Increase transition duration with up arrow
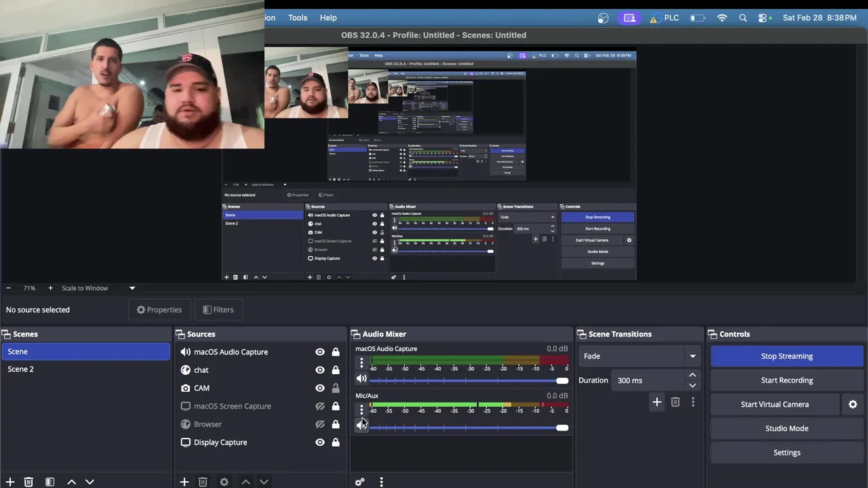This screenshot has height=488, width=868. (x=692, y=375)
